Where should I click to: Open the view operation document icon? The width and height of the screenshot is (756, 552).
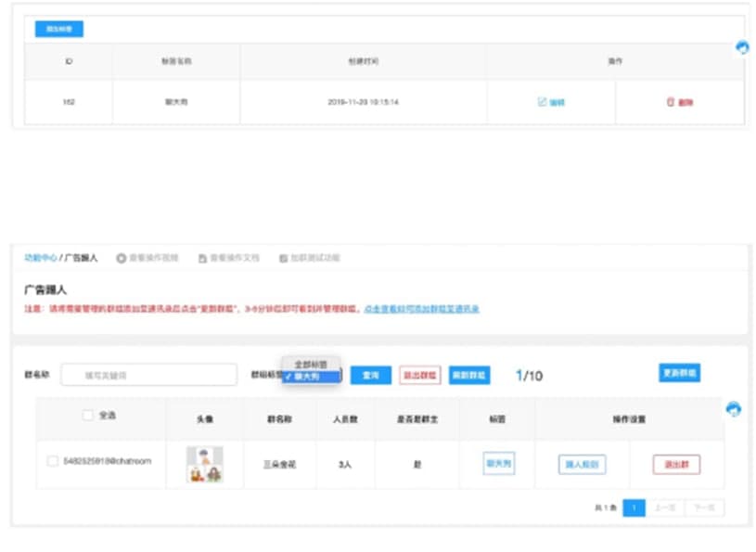point(202,257)
